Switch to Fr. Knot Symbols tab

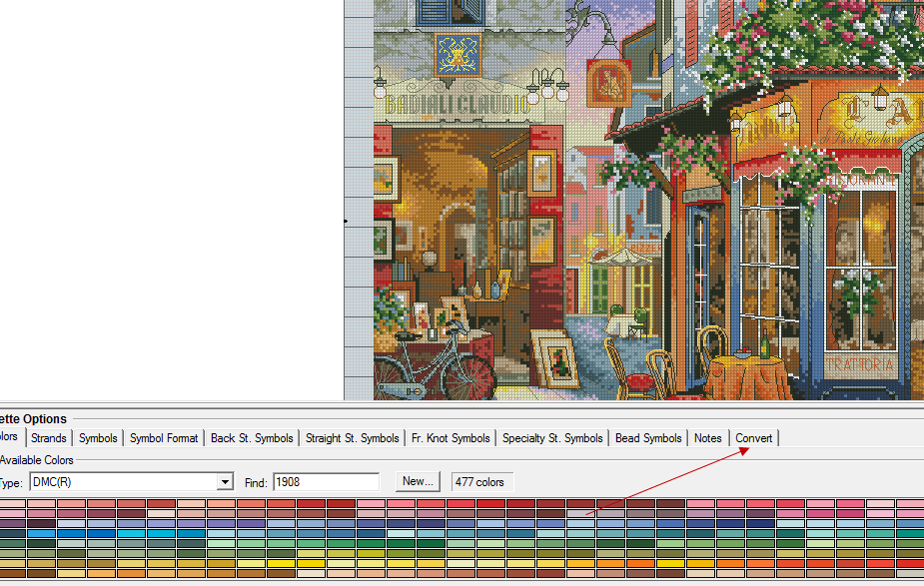451,438
